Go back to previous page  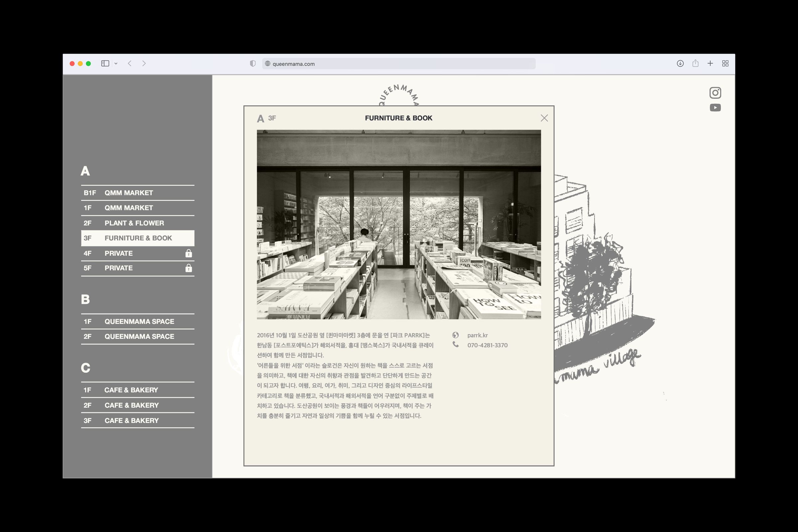[x=130, y=64]
